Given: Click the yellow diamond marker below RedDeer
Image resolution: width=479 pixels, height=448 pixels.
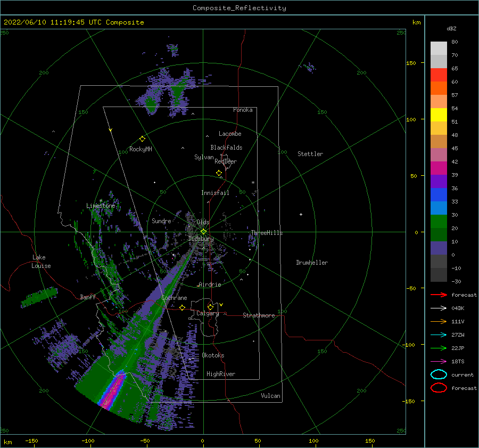Looking at the screenshot, I should pyautogui.click(x=219, y=173).
